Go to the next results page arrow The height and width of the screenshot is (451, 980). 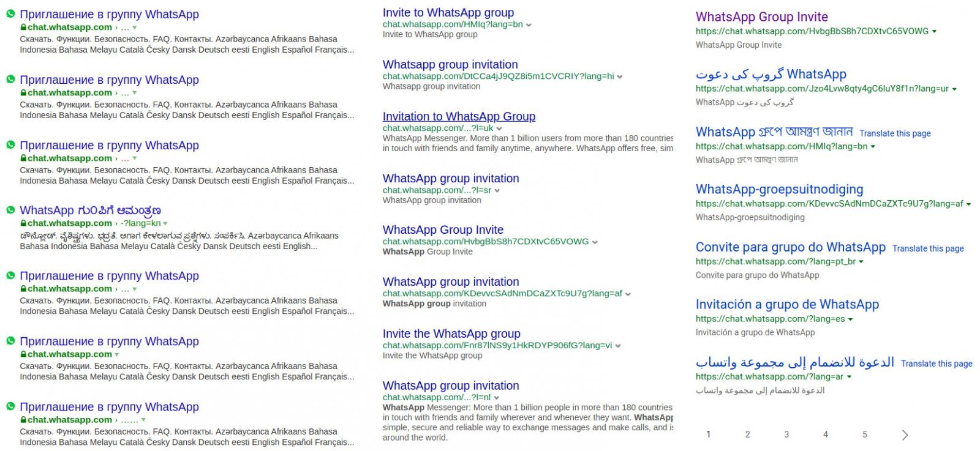(905, 434)
